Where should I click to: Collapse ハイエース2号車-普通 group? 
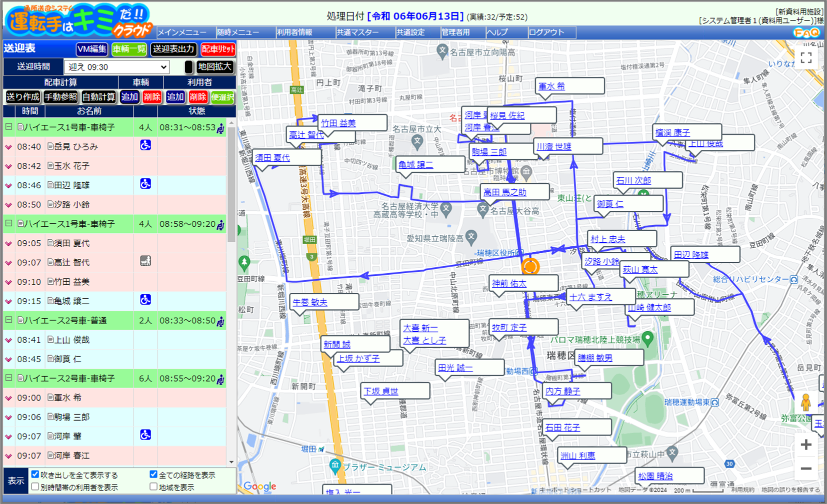[8, 320]
